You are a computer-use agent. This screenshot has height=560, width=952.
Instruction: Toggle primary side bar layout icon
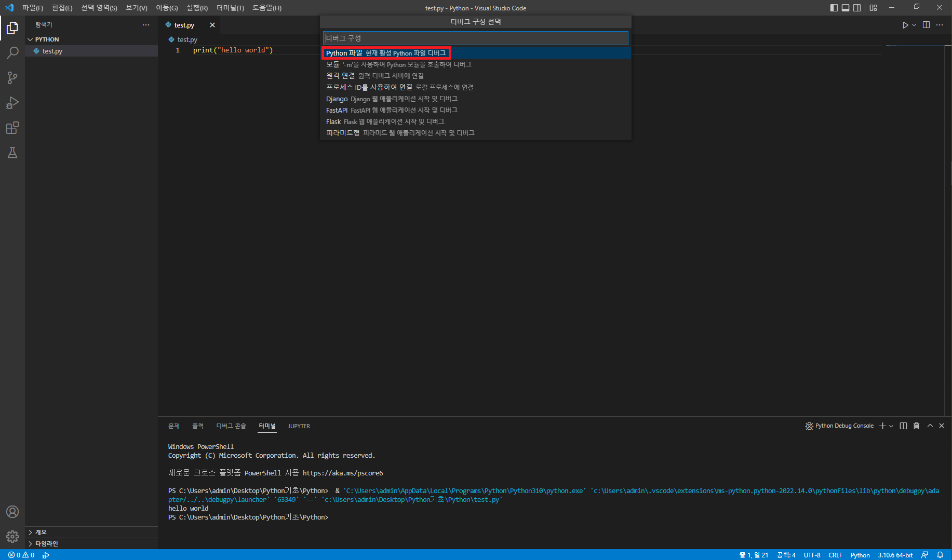click(834, 8)
